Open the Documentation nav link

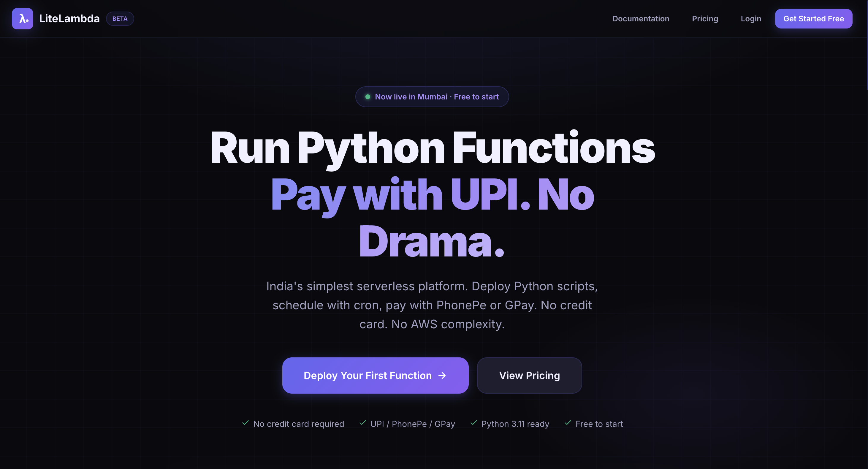coord(641,18)
